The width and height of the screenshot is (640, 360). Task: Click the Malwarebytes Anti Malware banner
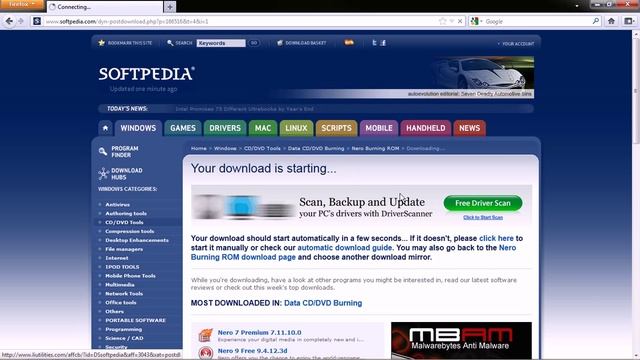pos(461,341)
